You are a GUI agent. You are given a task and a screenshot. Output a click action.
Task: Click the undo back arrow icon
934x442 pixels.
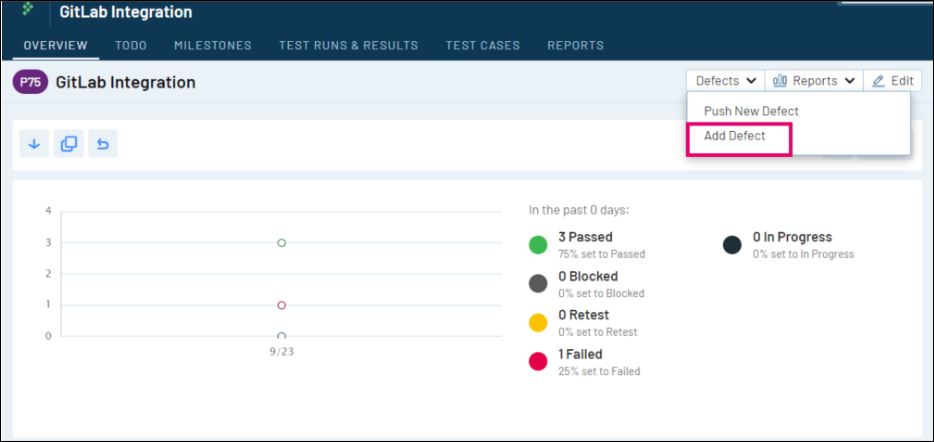(102, 144)
